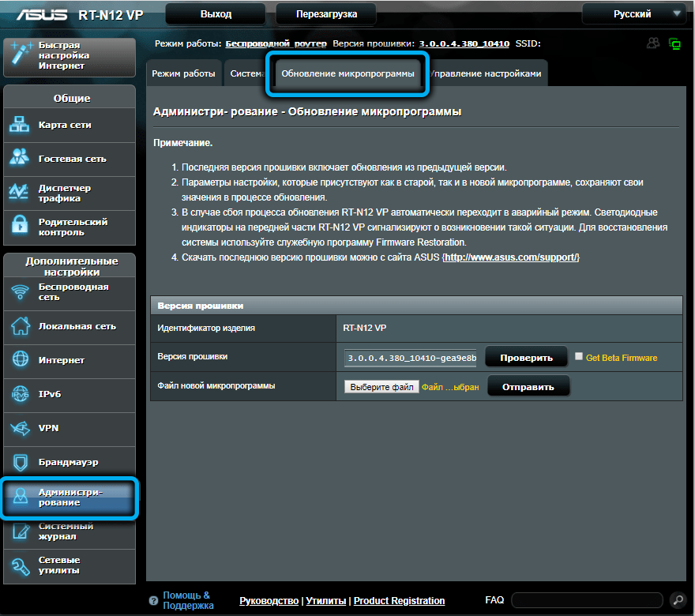Enable the Get Beta Firmware checkbox
This screenshot has width=695, height=616.
(x=579, y=357)
